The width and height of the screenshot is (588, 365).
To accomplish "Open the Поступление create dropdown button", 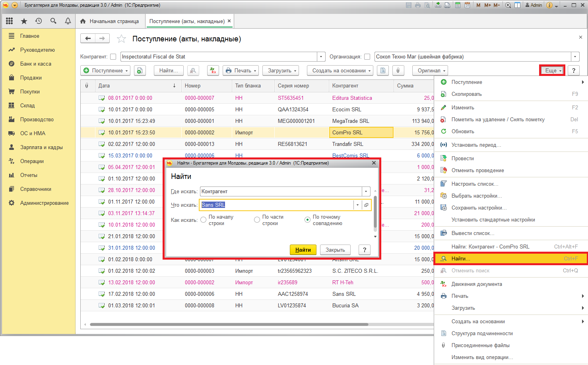I will (x=106, y=70).
